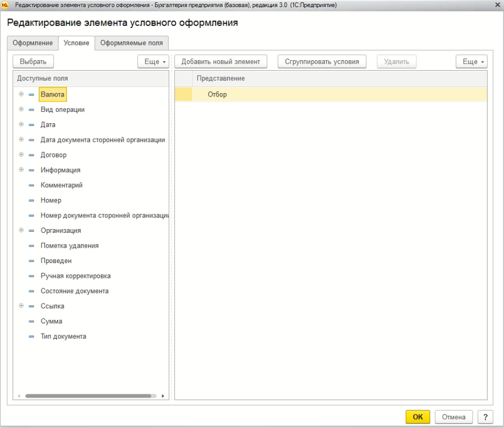The width and height of the screenshot is (504, 428).
Task: Click the field icon next to Комментарий
Action: (x=31, y=186)
